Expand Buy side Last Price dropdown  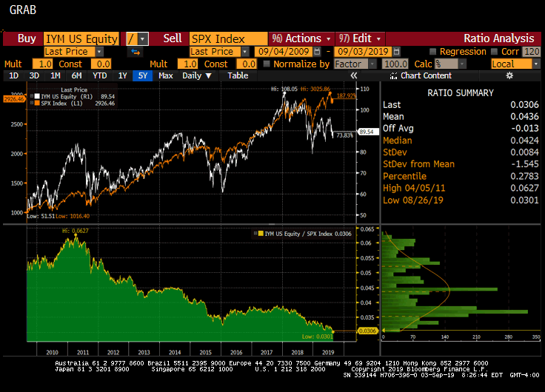(x=99, y=52)
